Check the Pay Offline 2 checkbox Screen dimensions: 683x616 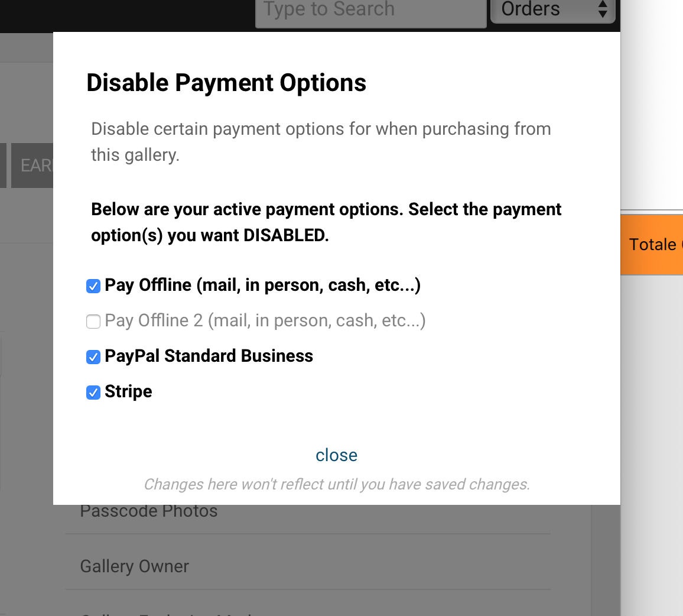[x=93, y=322]
